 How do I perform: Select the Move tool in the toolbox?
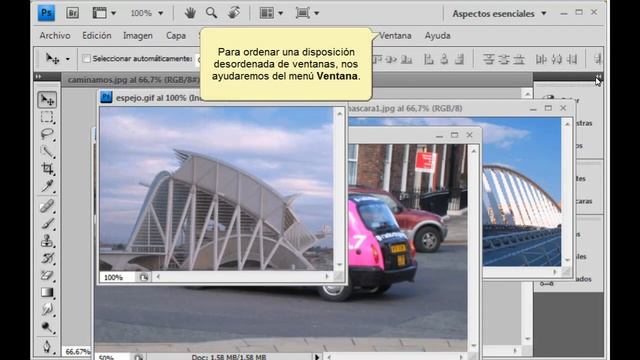click(x=47, y=100)
